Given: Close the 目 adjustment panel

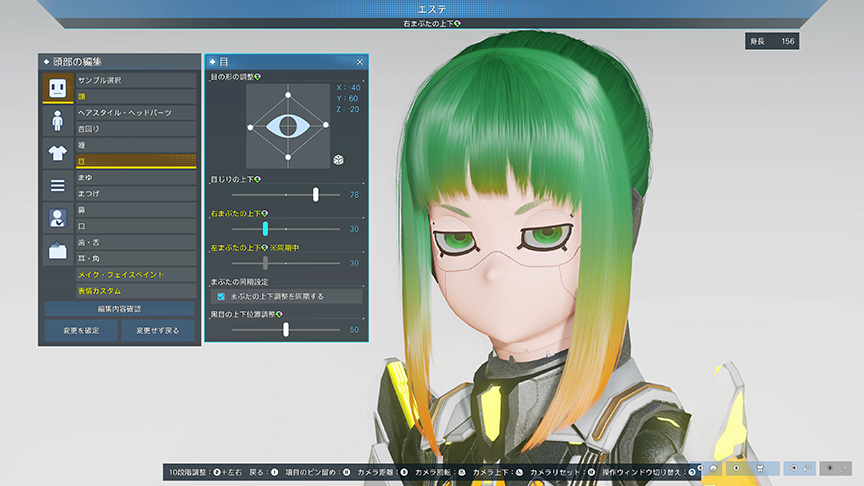Looking at the screenshot, I should (360, 62).
